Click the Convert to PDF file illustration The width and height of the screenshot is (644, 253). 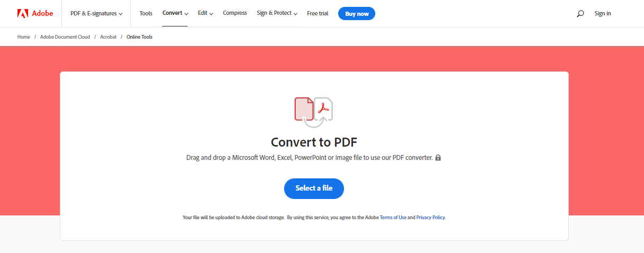[313, 112]
